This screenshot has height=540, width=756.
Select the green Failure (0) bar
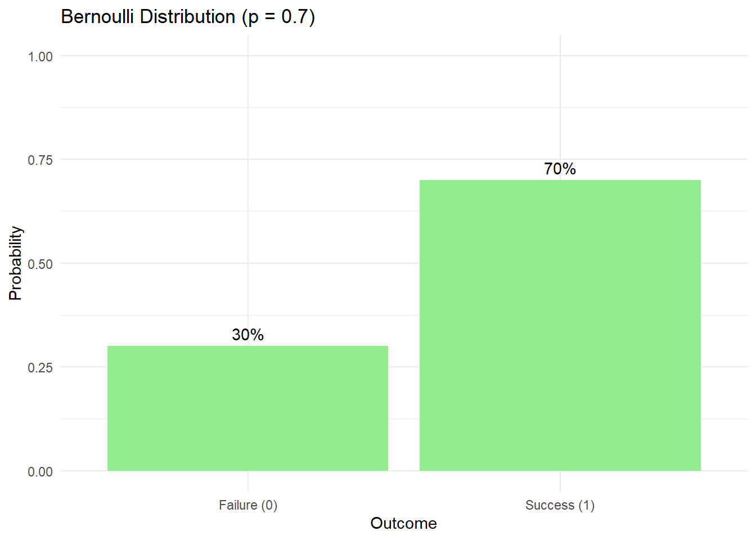[247, 408]
